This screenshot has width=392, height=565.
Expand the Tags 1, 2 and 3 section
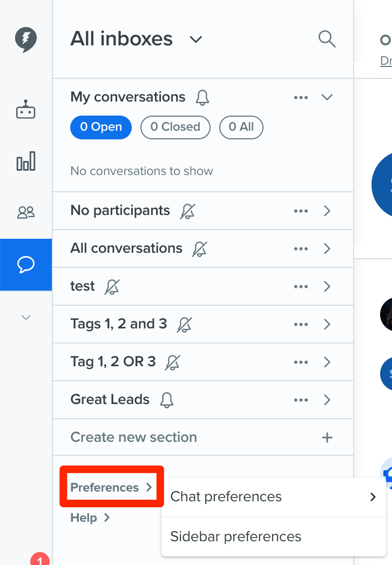point(327,324)
